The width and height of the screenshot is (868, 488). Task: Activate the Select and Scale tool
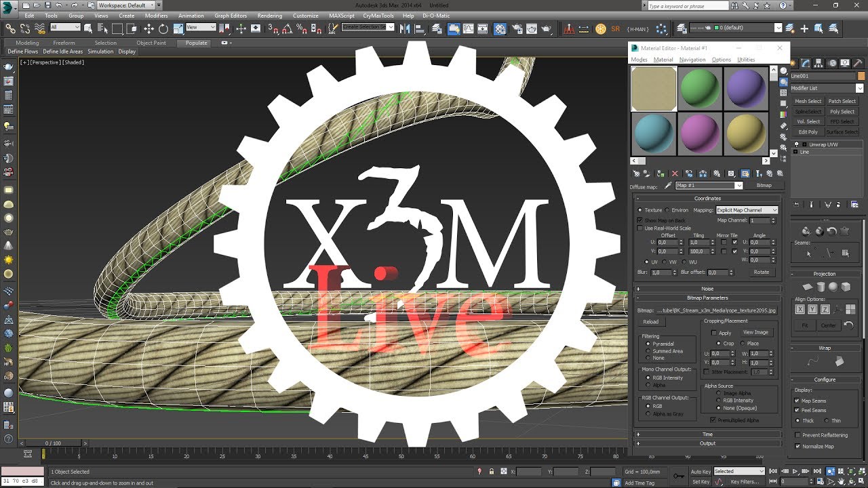click(178, 28)
